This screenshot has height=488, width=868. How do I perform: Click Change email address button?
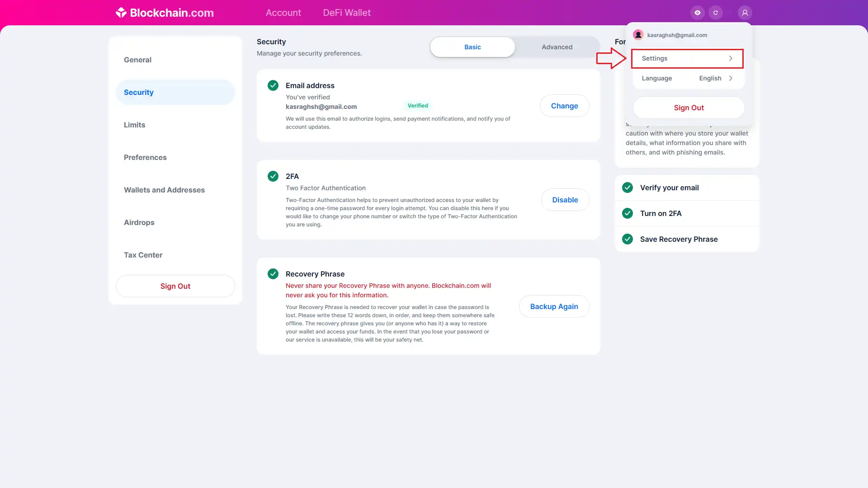tap(564, 106)
